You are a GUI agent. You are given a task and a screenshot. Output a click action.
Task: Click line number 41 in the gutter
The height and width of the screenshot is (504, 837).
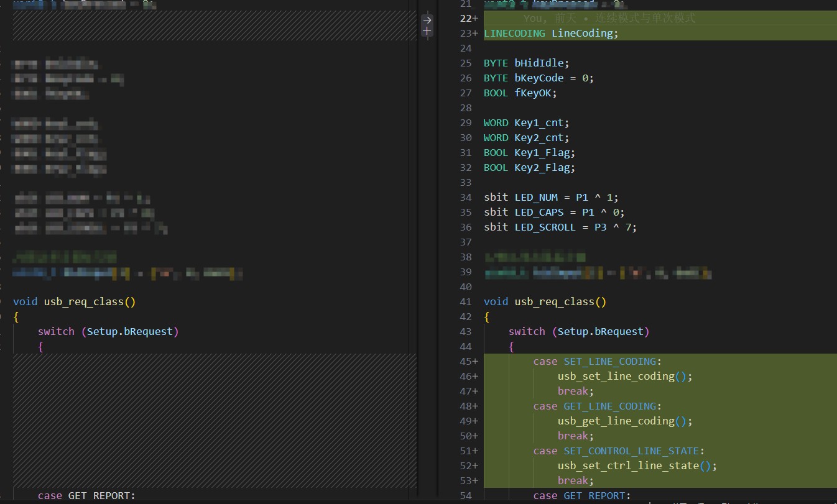pyautogui.click(x=466, y=302)
